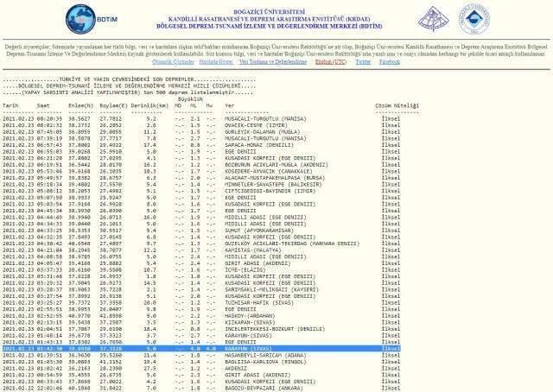Screen dimensions: 553x392
Task: Open the Otomatik Çözümler link
Action: point(173,61)
